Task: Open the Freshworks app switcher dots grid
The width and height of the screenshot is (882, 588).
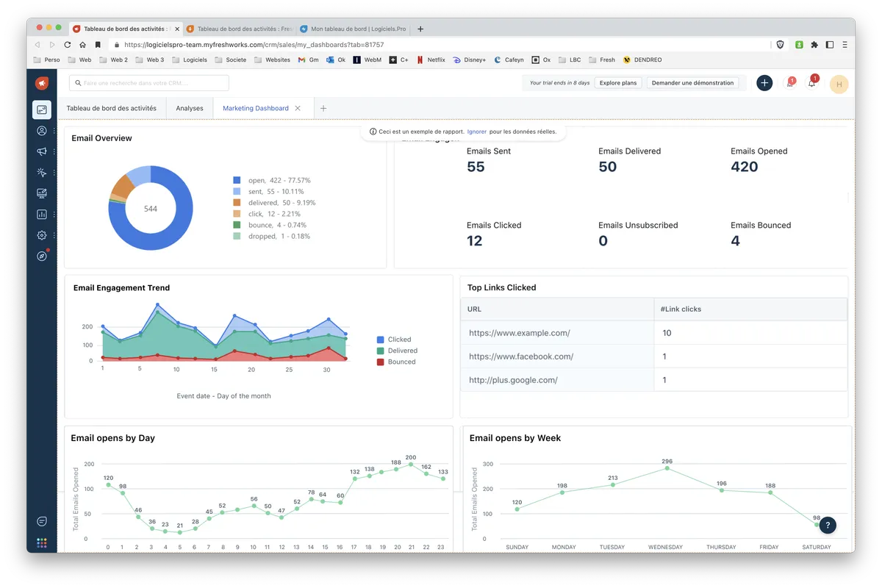Action: [x=42, y=543]
